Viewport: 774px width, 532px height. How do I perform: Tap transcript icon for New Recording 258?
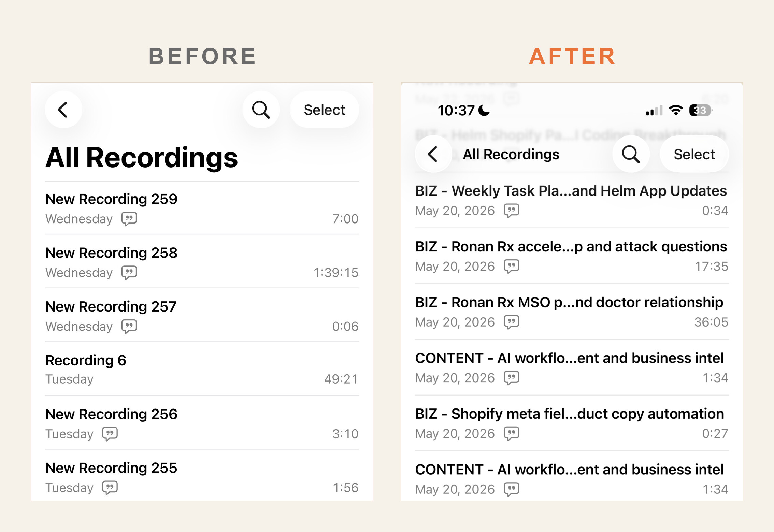[129, 273]
